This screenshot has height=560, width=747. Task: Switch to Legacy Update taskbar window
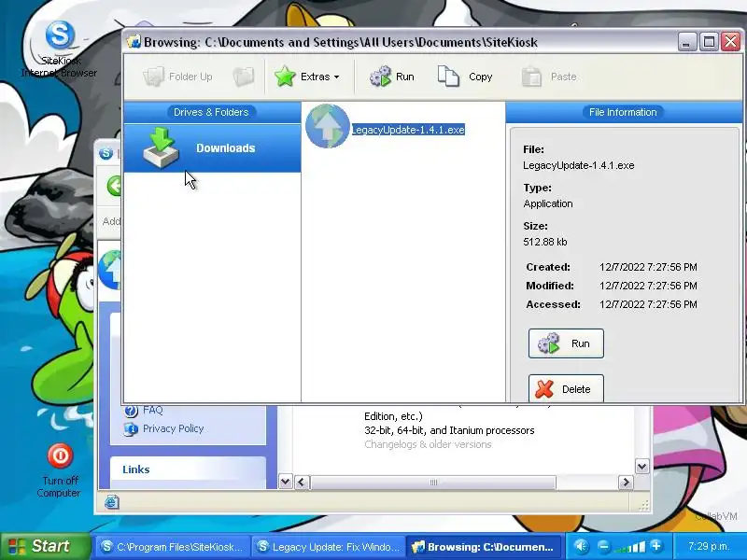click(x=329, y=547)
